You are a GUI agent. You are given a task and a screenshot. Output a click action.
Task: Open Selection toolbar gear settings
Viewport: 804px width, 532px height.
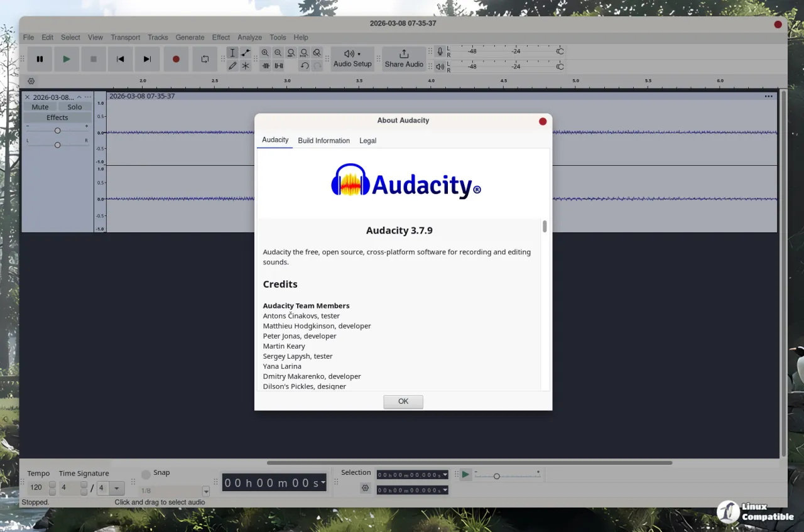365,488
